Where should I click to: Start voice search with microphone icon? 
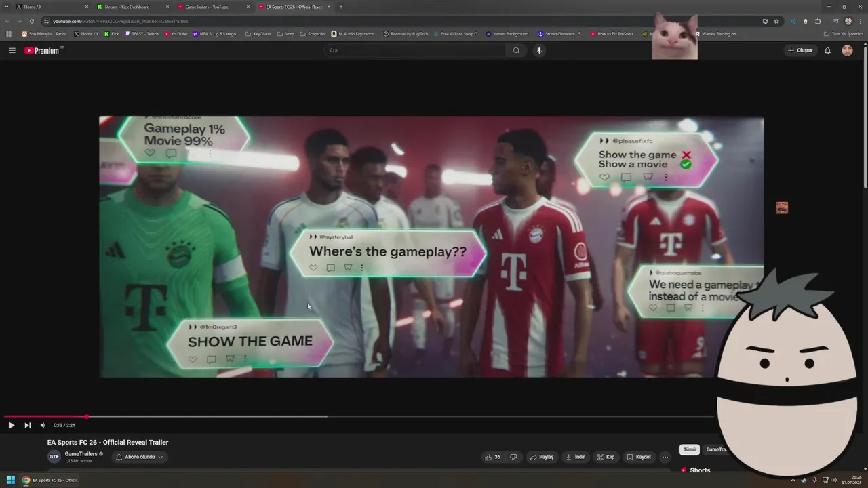(539, 50)
